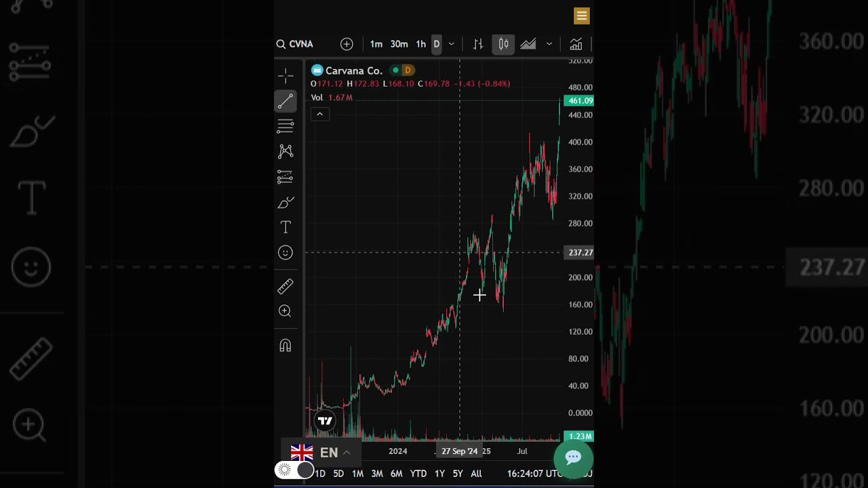Select the crosshair cursor tool

point(285,75)
